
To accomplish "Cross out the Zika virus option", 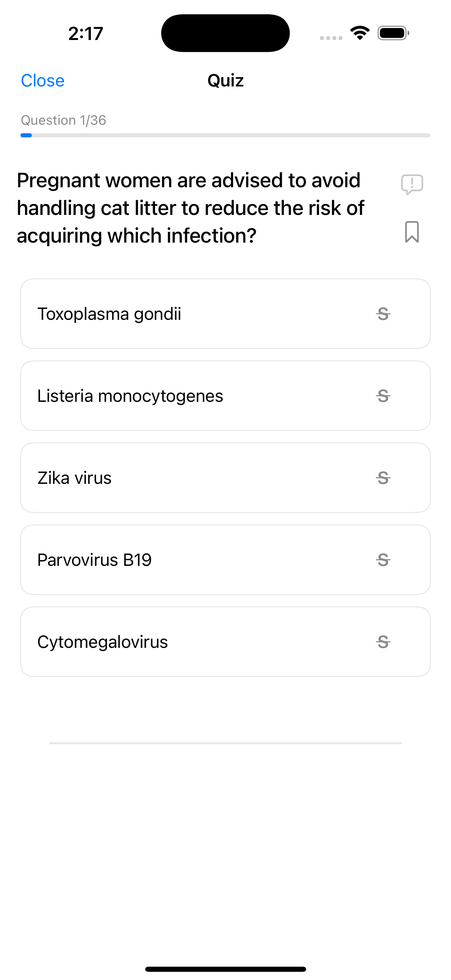I will pyautogui.click(x=383, y=478).
